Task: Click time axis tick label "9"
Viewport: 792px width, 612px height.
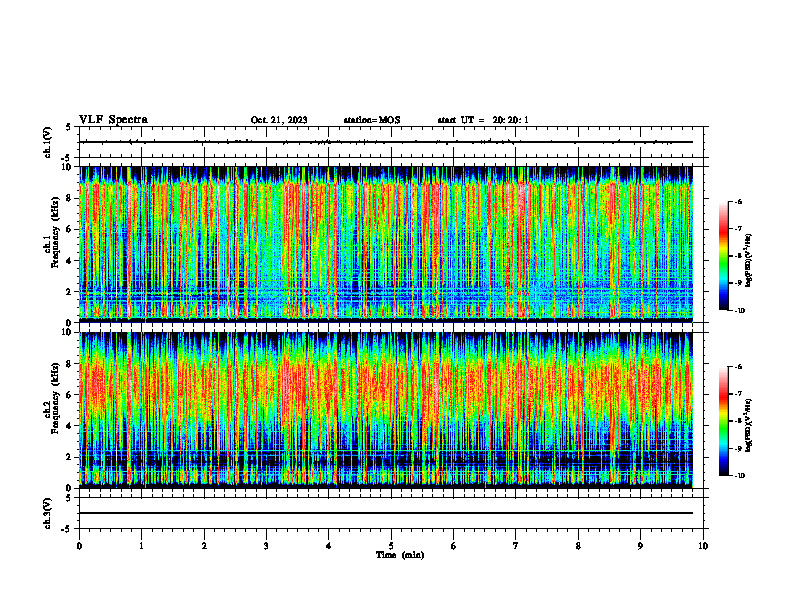Action: pos(640,546)
